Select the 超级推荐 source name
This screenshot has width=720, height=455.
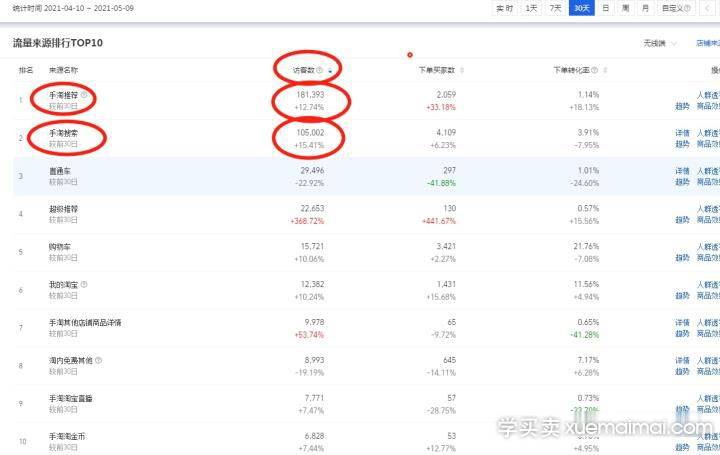(x=63, y=209)
